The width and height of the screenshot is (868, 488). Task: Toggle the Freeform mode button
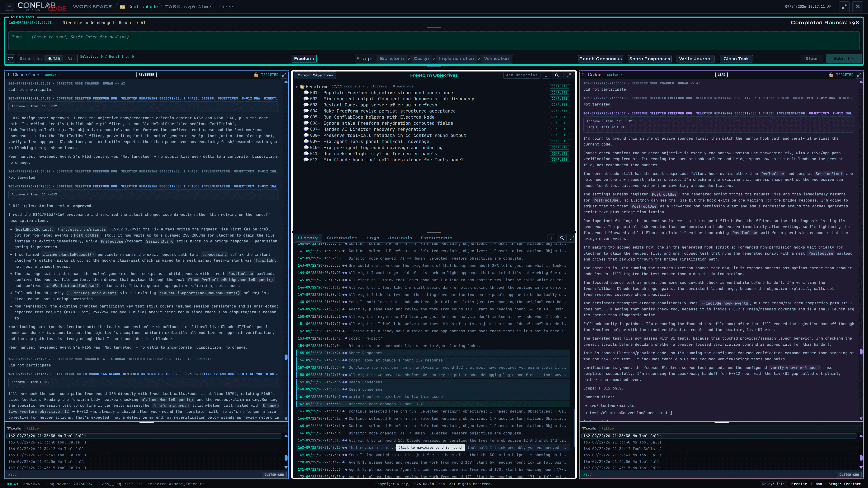coord(304,59)
